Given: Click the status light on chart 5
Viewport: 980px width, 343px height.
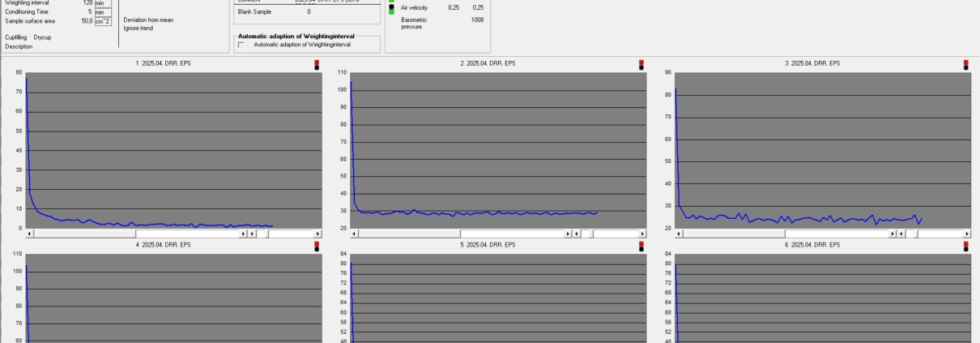Looking at the screenshot, I should click(641, 247).
